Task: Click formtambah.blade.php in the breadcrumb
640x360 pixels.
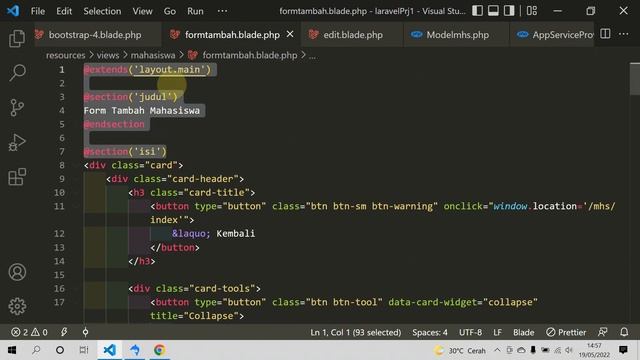Action: click(x=249, y=55)
